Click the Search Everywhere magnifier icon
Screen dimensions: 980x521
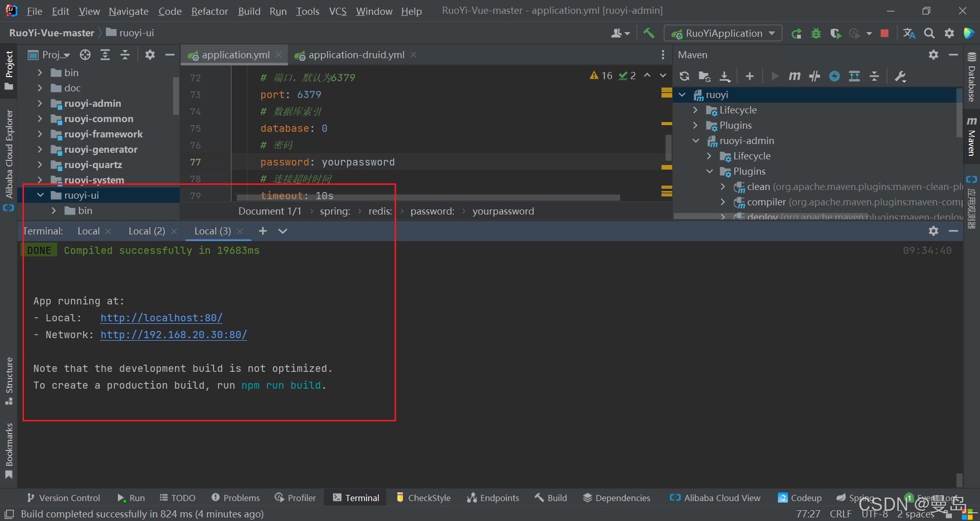tap(929, 34)
